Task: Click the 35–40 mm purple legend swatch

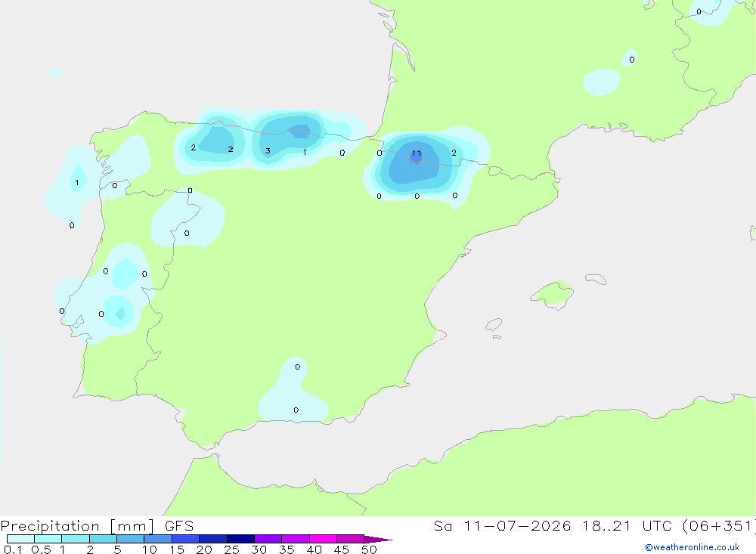Action: point(296,539)
